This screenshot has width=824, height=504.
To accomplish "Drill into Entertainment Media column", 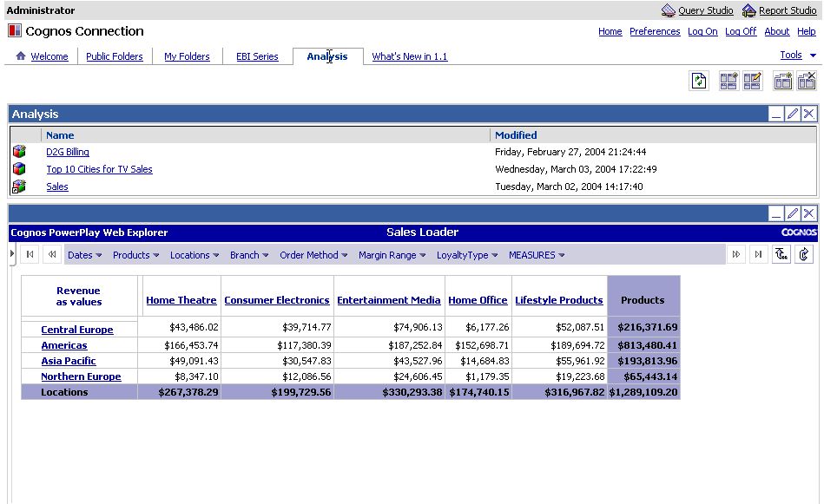I will 389,300.
